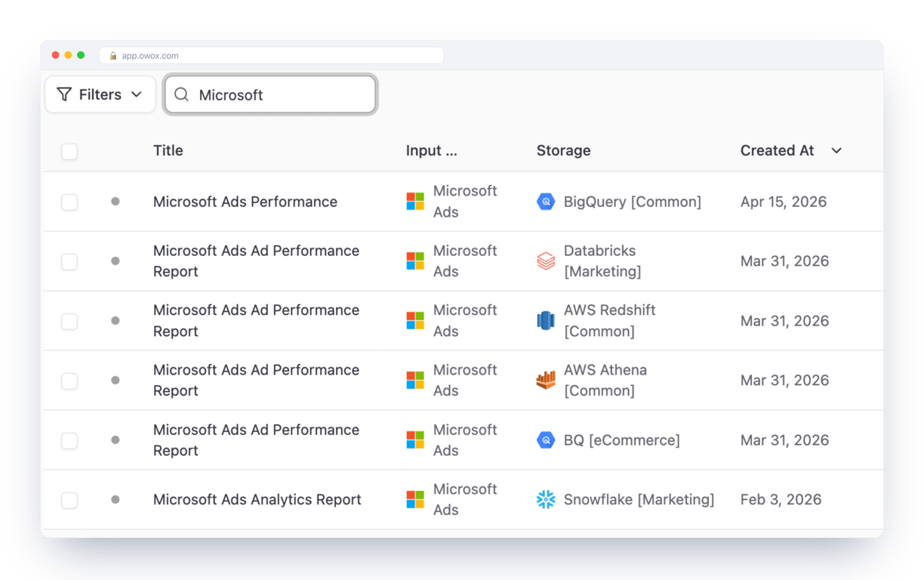This screenshot has width=924, height=580.
Task: Click the Snowflake [Marketing] storage text
Action: click(639, 500)
